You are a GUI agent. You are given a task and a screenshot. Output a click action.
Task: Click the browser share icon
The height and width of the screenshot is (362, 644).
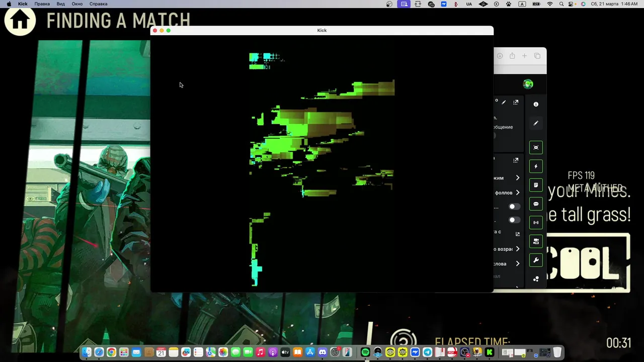[x=512, y=56]
